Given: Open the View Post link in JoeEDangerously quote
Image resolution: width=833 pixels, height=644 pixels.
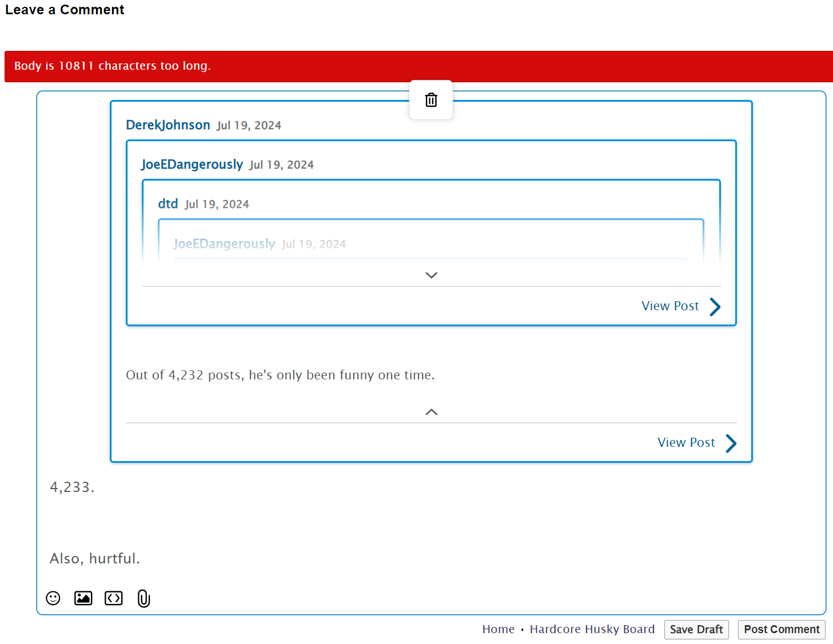Looking at the screenshot, I should tap(670, 306).
